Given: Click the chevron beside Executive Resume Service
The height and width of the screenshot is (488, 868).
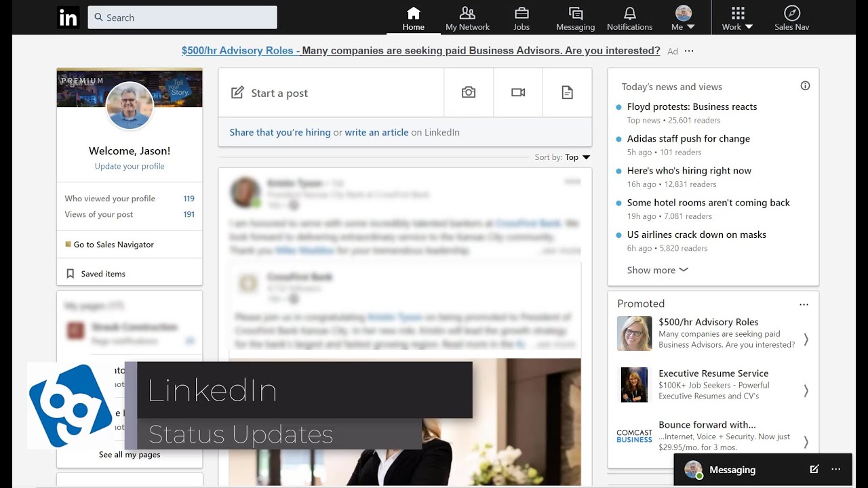Looking at the screenshot, I should 806,390.
